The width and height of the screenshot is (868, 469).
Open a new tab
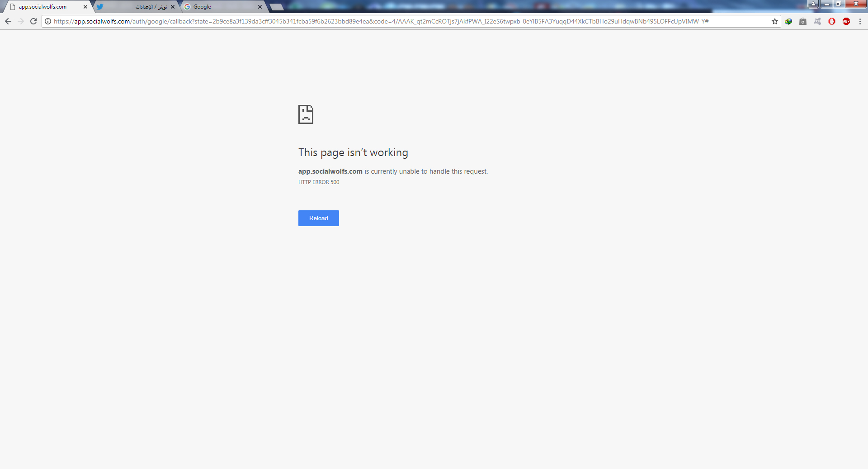pos(277,7)
